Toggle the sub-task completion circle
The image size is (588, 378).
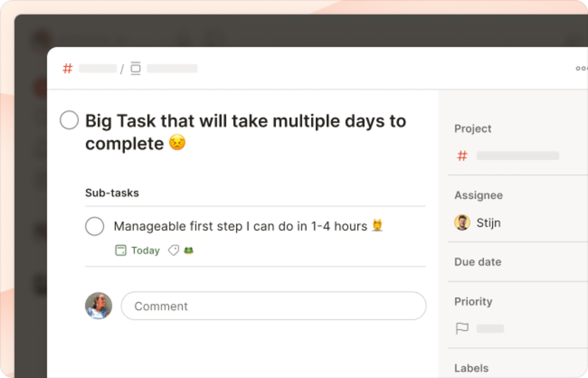point(95,225)
